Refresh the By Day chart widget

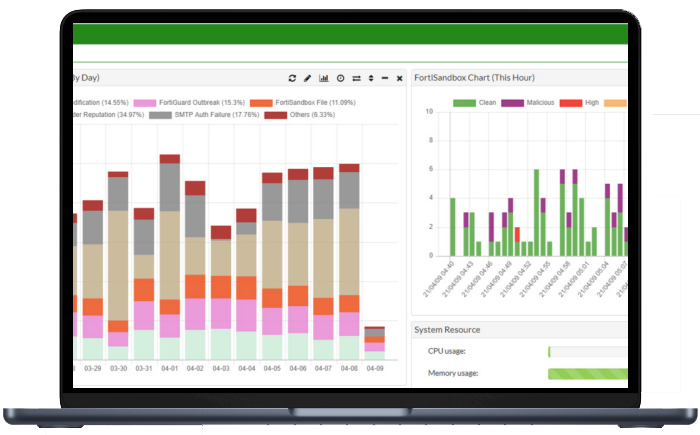(x=292, y=78)
